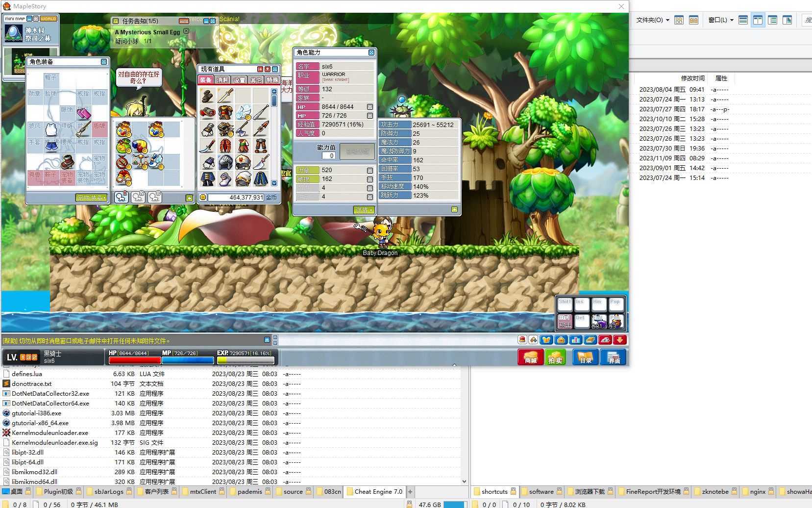The image size is (812, 508).
Task: Select the red pirate hat in inventory
Action: pyautogui.click(x=208, y=112)
